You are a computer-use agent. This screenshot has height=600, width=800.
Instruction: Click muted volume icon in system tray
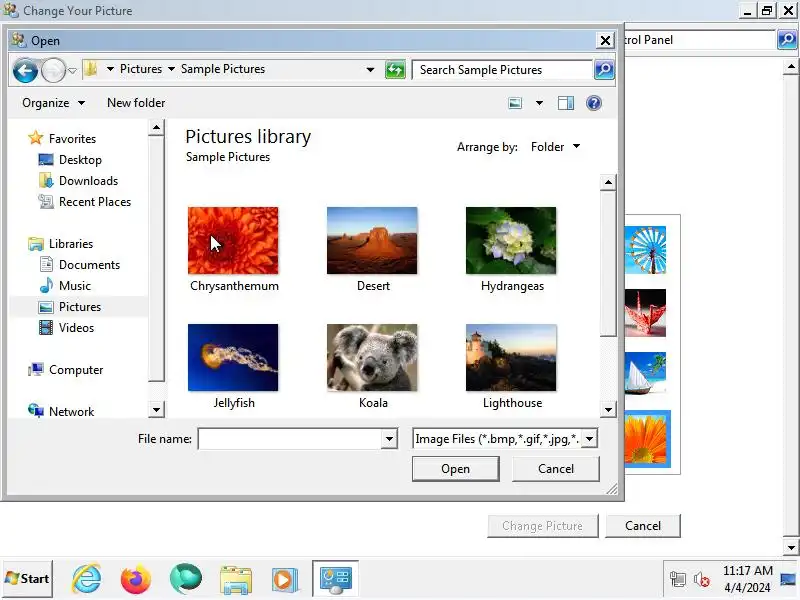coord(702,580)
